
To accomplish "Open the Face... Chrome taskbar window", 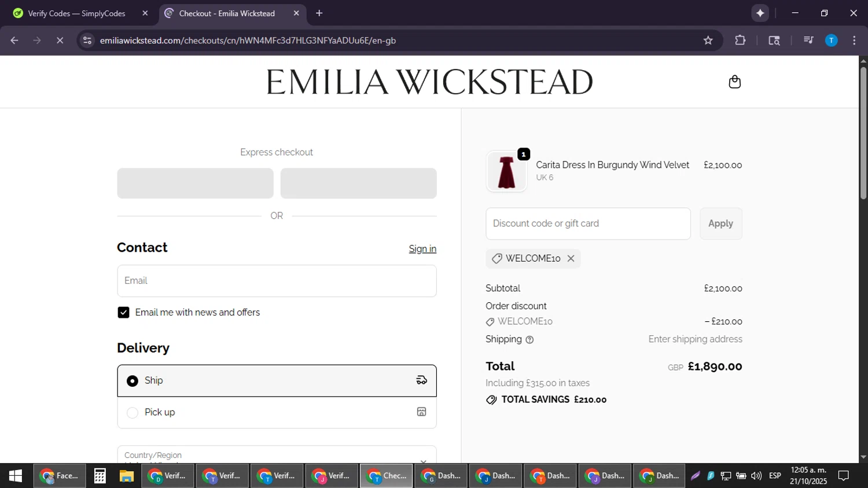I will (59, 476).
